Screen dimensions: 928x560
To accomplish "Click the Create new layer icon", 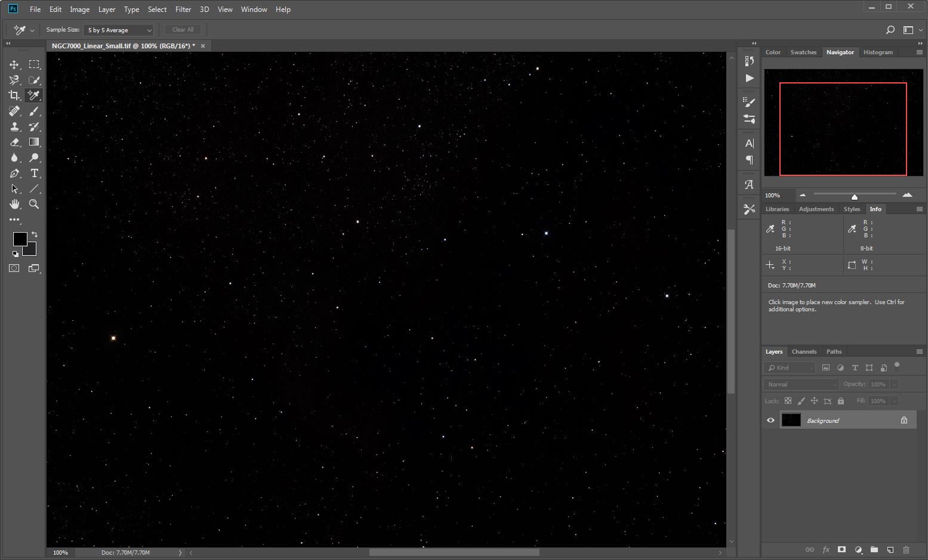I will 890,549.
